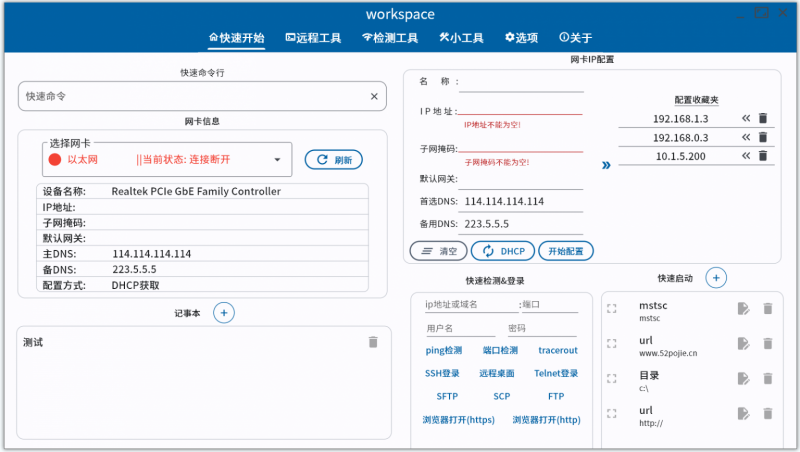Apply 192.168.1.3 favorite using its double-arrow icon

pyautogui.click(x=746, y=118)
